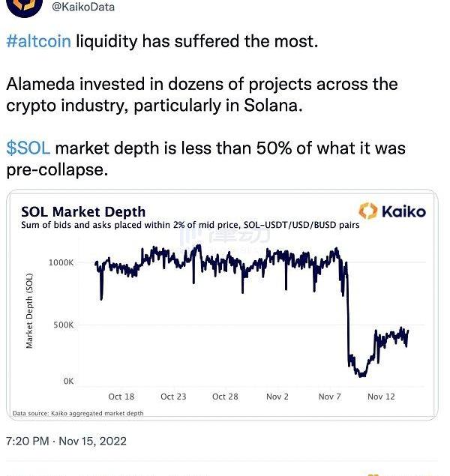
Task: Click the 7:20 PM · Nov 15, 2022 timestamp
Action: point(66,441)
